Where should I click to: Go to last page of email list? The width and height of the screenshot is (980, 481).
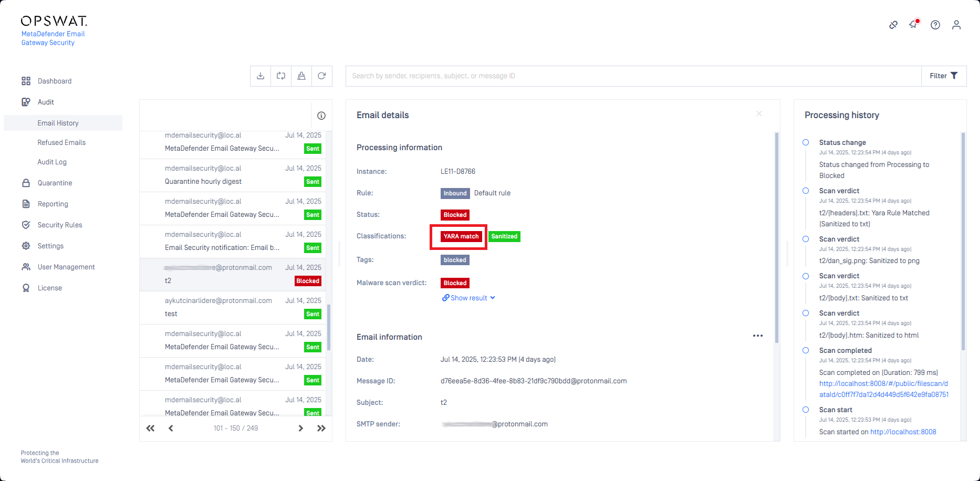click(x=321, y=428)
